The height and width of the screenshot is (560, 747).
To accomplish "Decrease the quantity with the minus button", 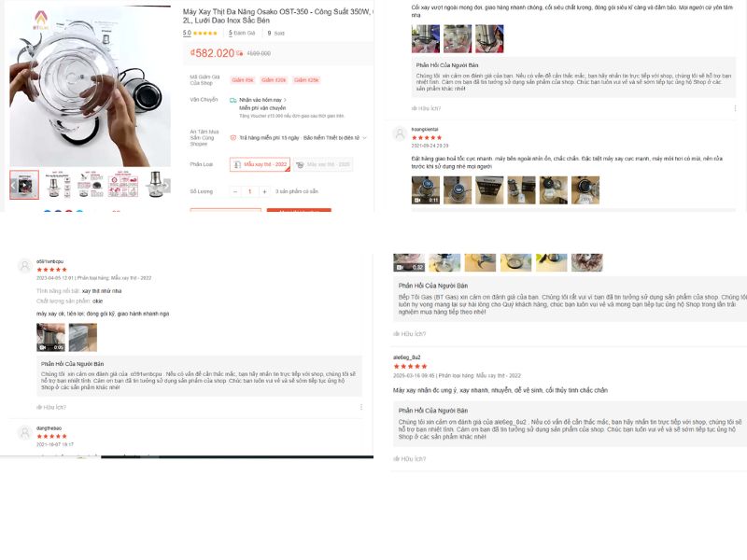I will (x=235, y=191).
